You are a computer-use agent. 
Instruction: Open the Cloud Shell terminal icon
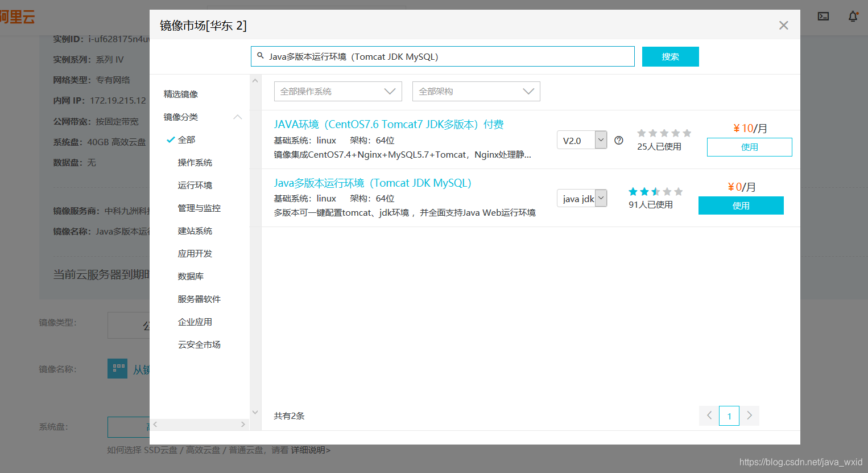[823, 17]
